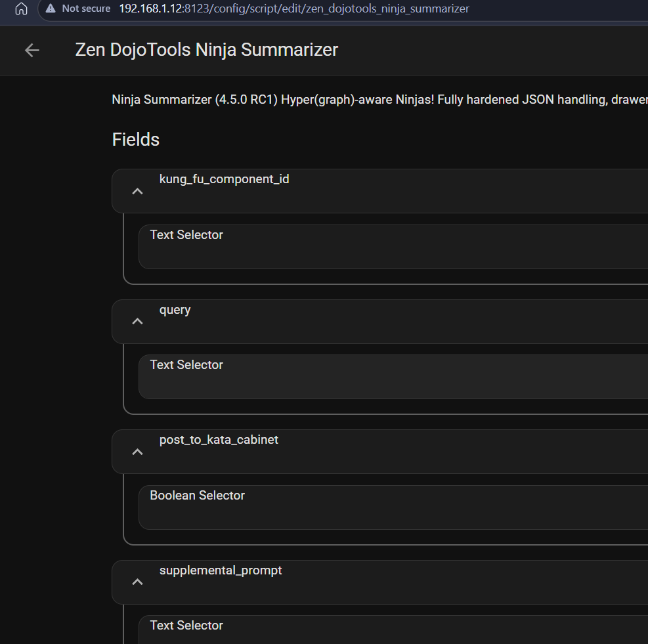Collapse the kung_fu_component_id field

137,192
